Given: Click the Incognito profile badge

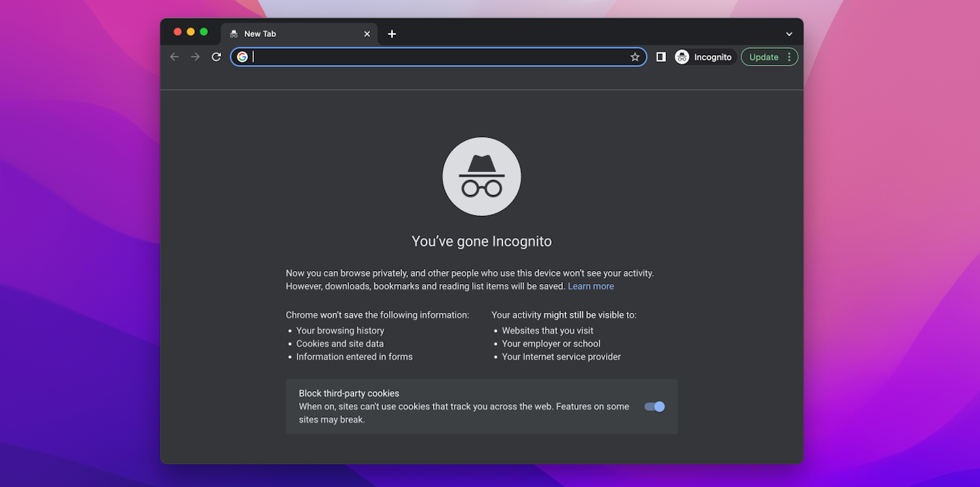Looking at the screenshot, I should [682, 56].
